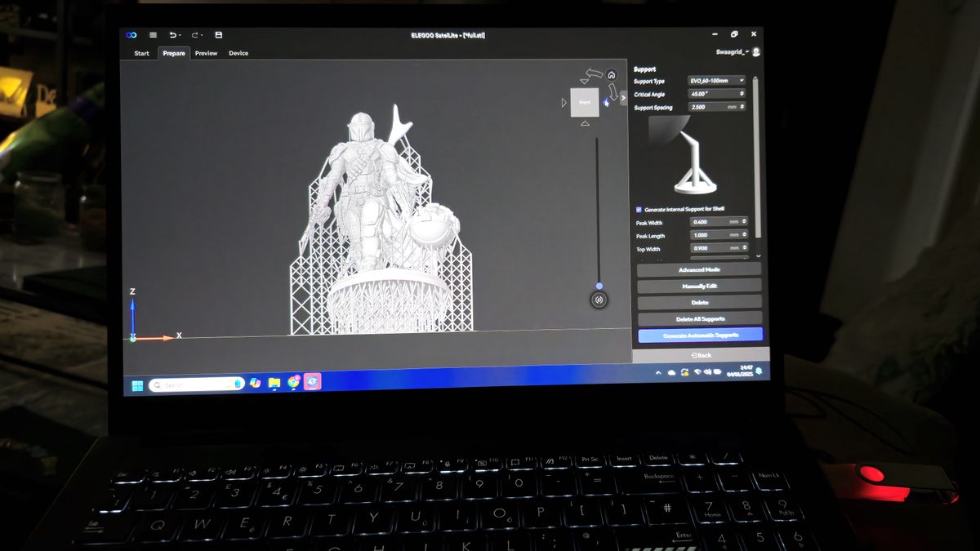Click Delete All Supports
This screenshot has height=551, width=980.
coord(700,318)
